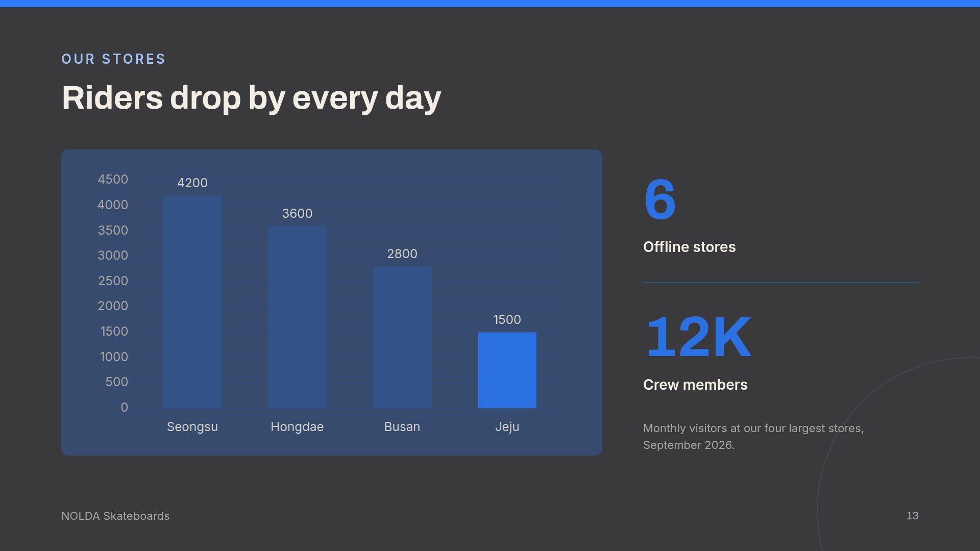980x551 pixels.
Task: Click the 'Offline stores' label
Action: pos(689,247)
